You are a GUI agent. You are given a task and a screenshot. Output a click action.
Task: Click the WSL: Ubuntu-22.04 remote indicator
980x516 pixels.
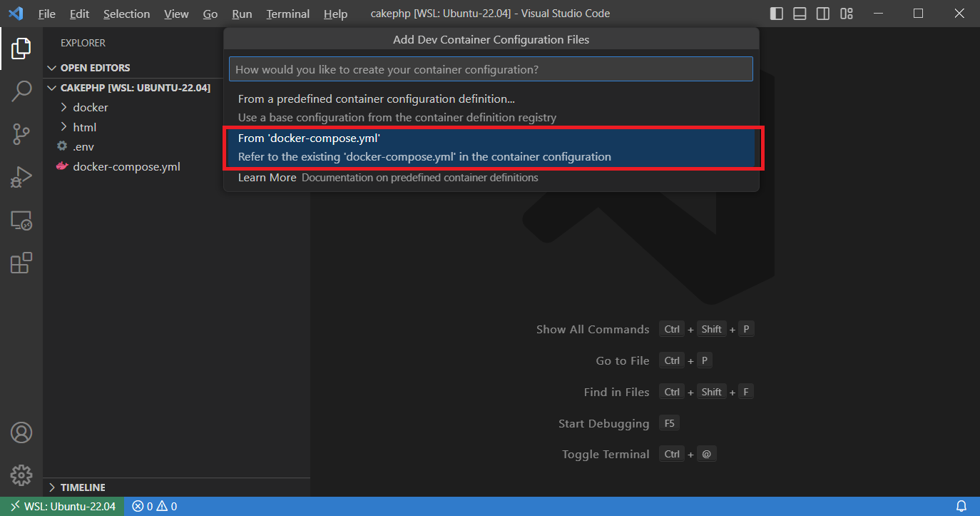click(x=61, y=506)
